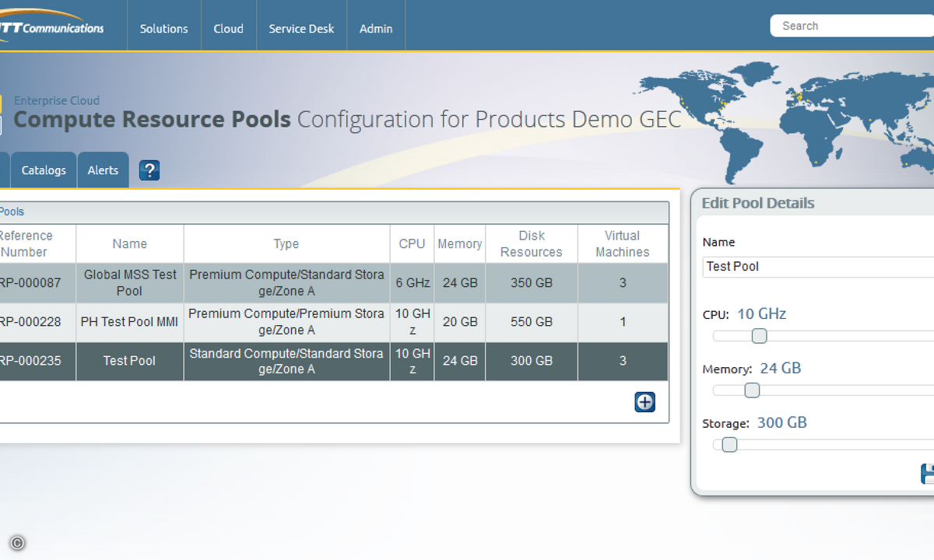Click the 24 GB Memory value label

[x=780, y=369]
